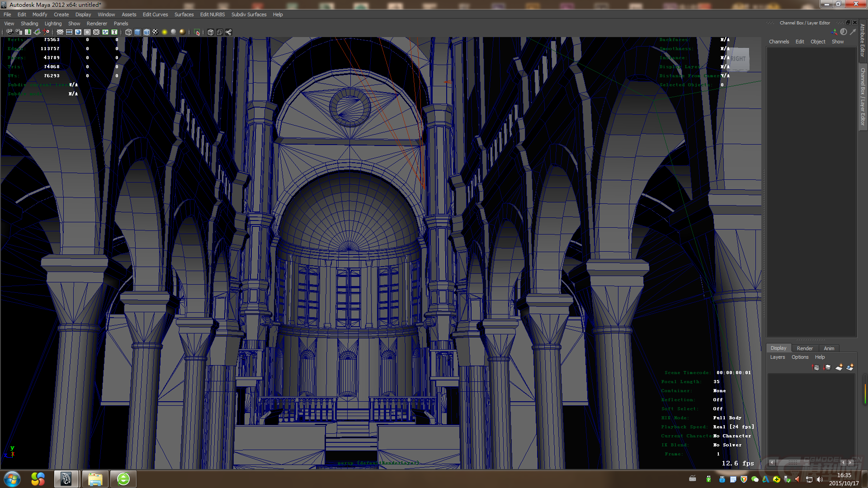Image resolution: width=868 pixels, height=488 pixels.
Task: Switch to the Display layer tab
Action: click(778, 348)
